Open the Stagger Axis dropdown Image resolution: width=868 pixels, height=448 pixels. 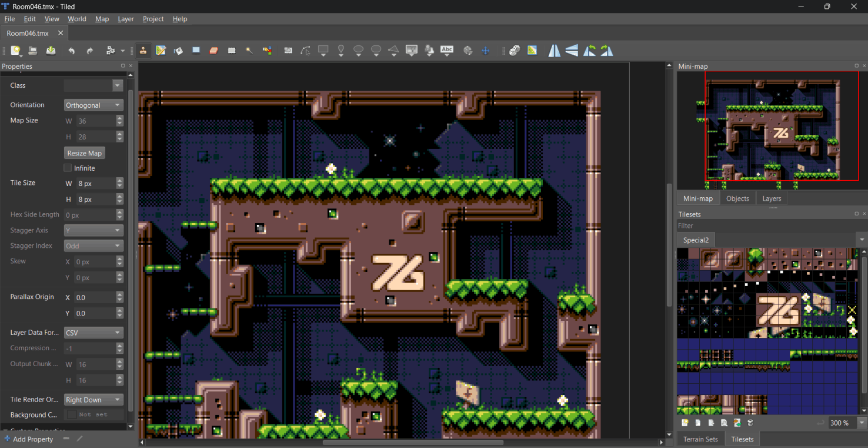[x=94, y=230]
